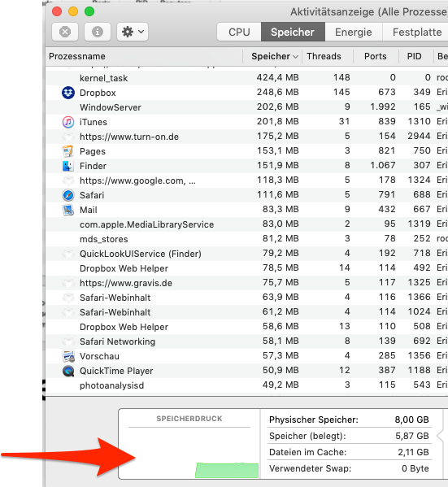Click the Finder app icon
This screenshot has width=448, height=487.
(x=68, y=166)
